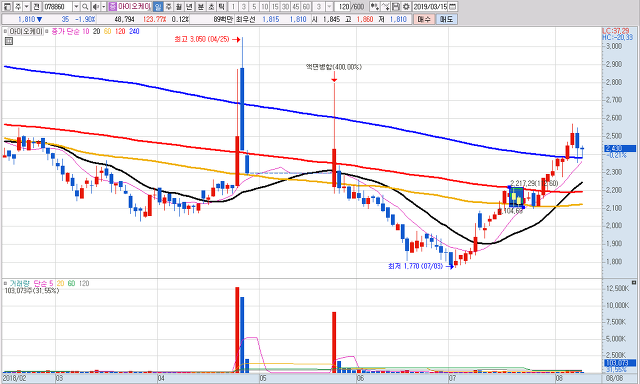Click the 아이오케이 stock name label
The height and width of the screenshot is (384, 640).
pos(134,7)
